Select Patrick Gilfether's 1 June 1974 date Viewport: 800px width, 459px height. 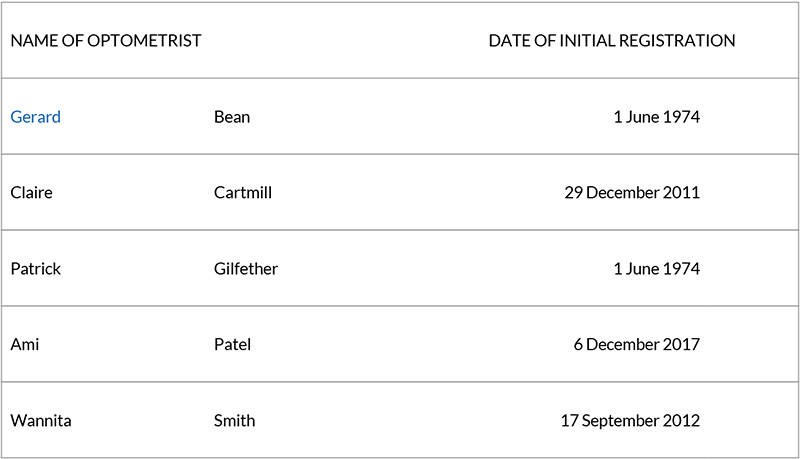pos(656,269)
